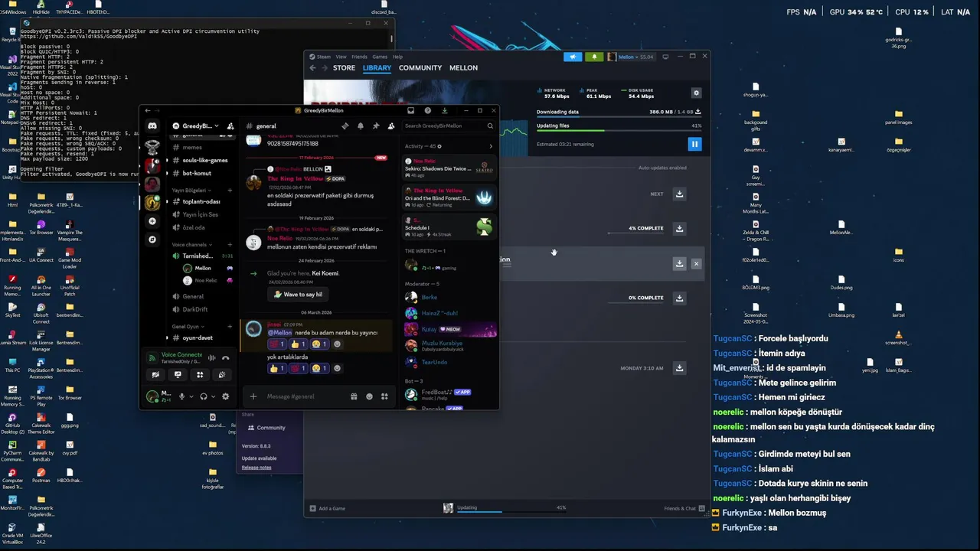Pause the Steam download
Image resolution: width=980 pixels, height=551 pixels.
pos(694,144)
